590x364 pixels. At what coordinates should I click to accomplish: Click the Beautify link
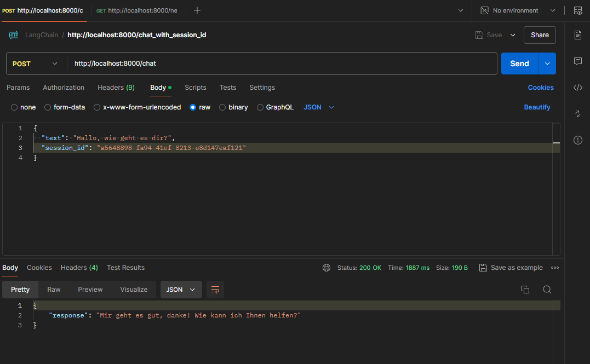point(537,107)
